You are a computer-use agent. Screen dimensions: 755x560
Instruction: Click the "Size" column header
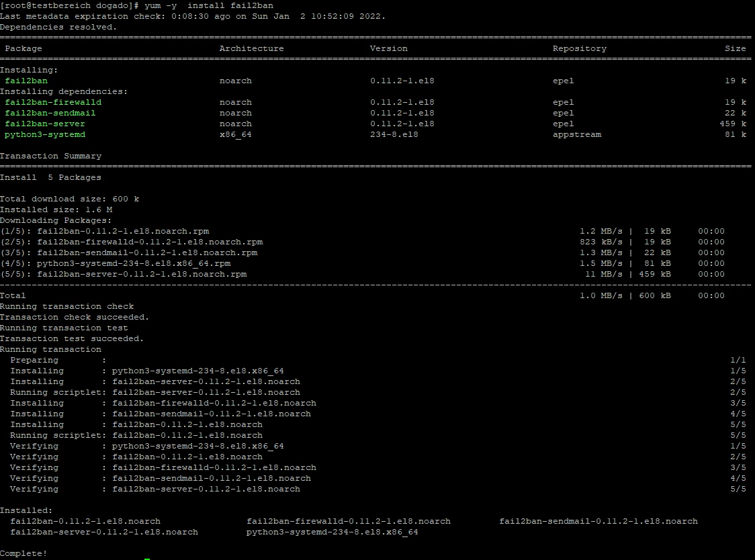pos(735,48)
